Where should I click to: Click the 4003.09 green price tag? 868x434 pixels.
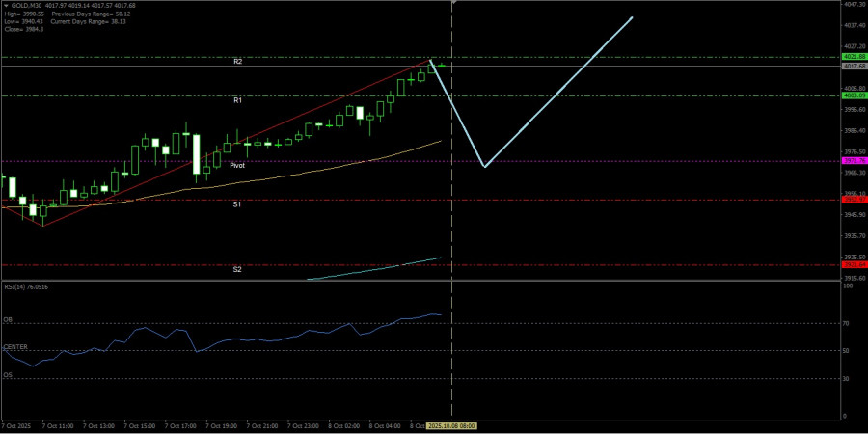point(854,95)
